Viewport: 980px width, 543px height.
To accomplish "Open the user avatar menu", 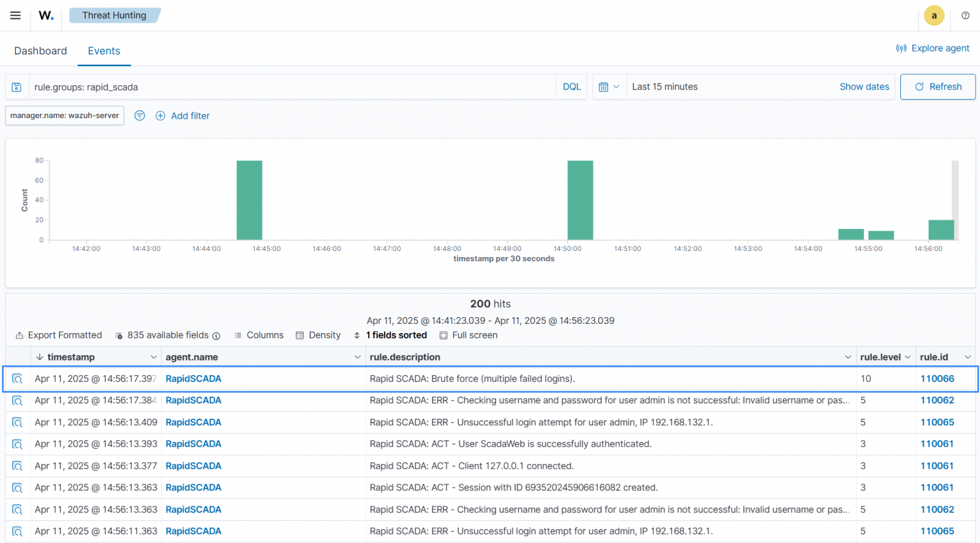I will click(x=933, y=16).
